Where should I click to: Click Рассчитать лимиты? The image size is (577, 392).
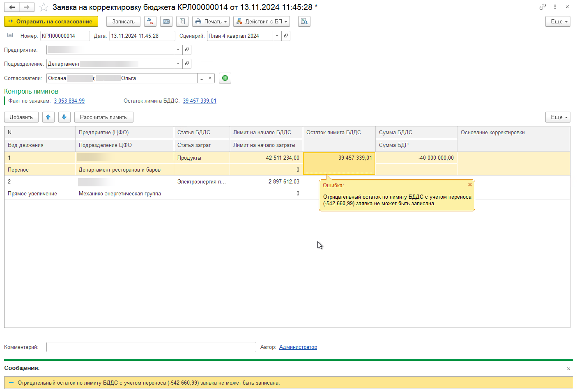click(x=104, y=117)
